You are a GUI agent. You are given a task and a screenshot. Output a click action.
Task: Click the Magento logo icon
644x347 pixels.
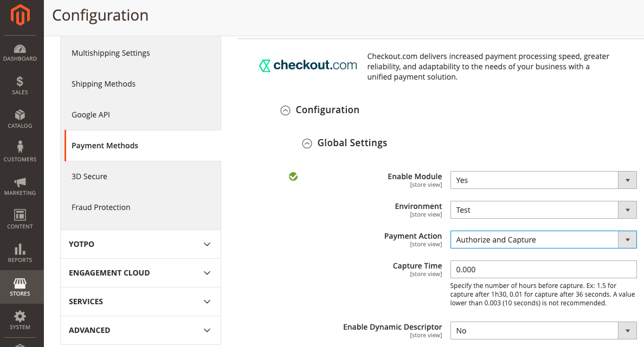point(20,15)
